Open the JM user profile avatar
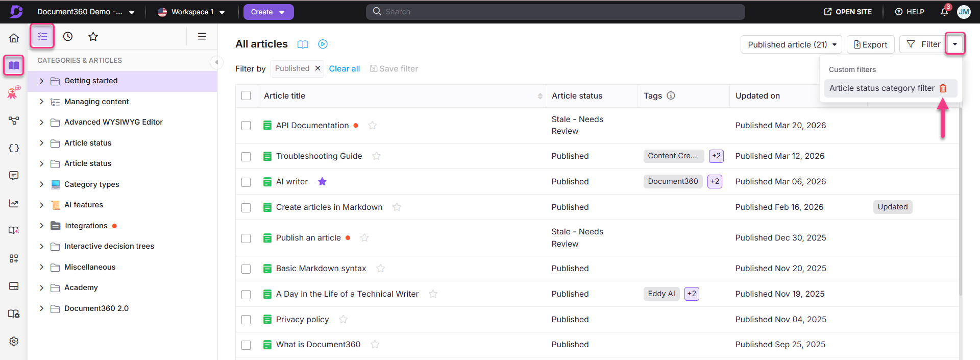This screenshot has width=980, height=360. click(964, 12)
